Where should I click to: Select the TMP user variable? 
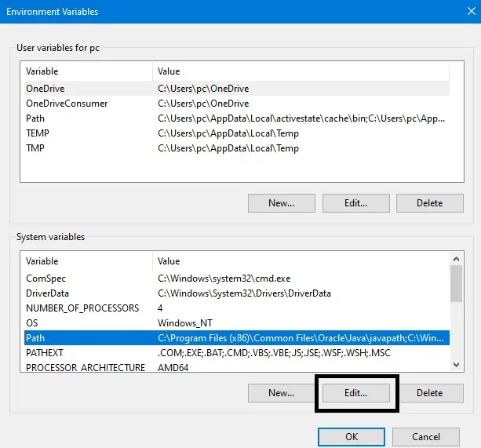coord(237,148)
